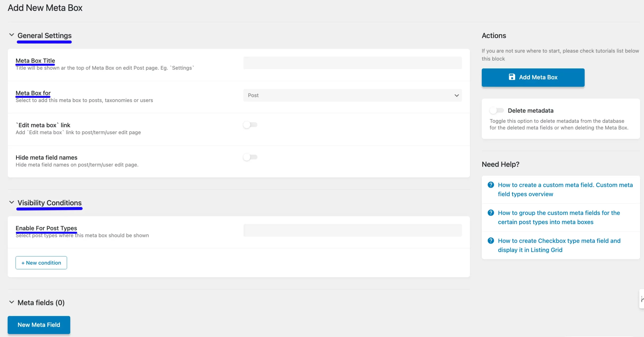Click the + New condition button
644x337 pixels.
[41, 262]
